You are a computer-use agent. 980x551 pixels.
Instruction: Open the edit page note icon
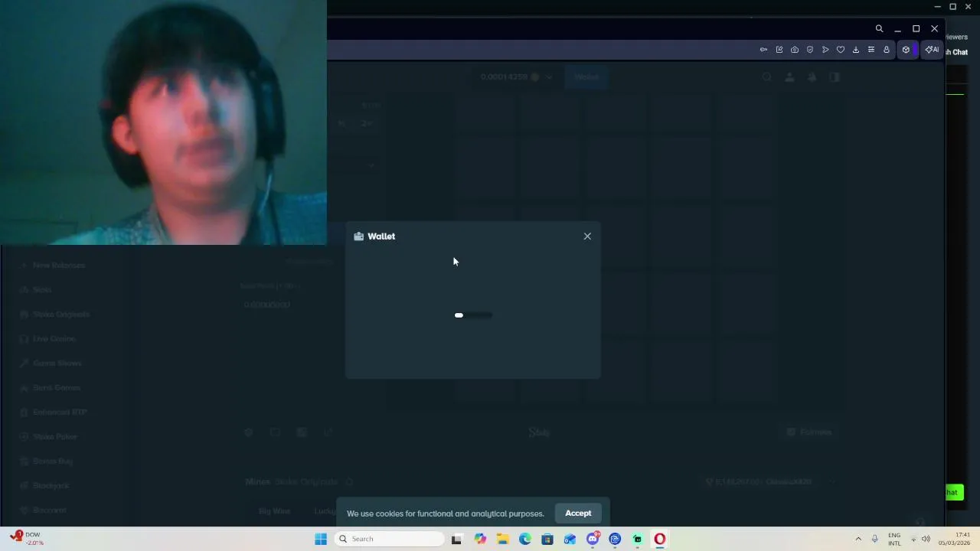[x=779, y=50]
